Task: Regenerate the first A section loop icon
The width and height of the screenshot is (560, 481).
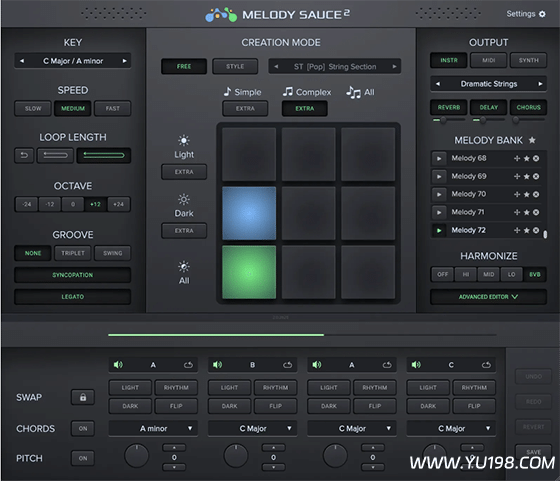Action: point(188,365)
